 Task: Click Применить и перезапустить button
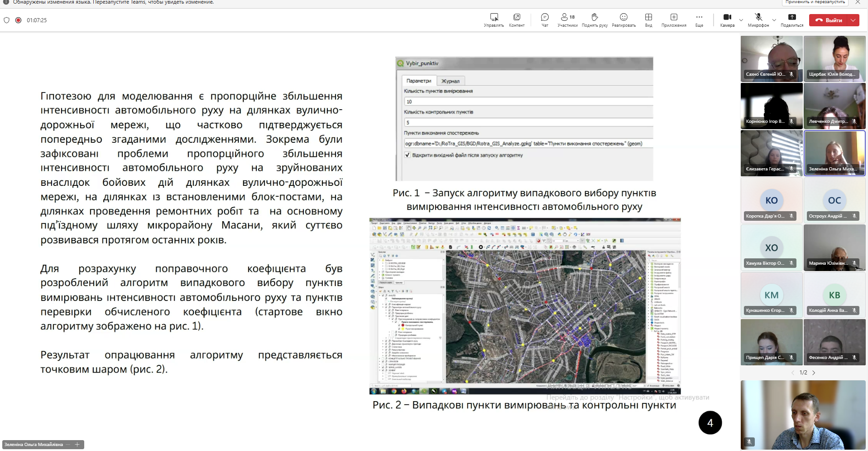tap(815, 2)
